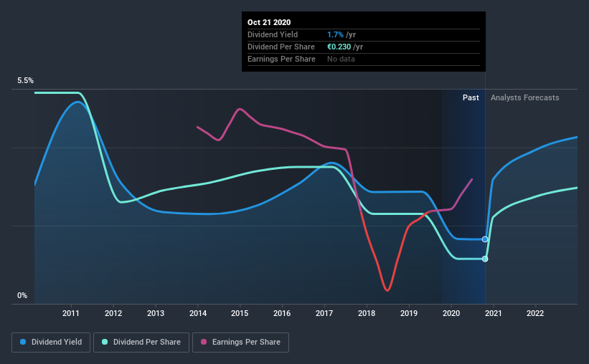
Task: Click the Dividend Yield row label in tooltip
Action: [x=273, y=34]
